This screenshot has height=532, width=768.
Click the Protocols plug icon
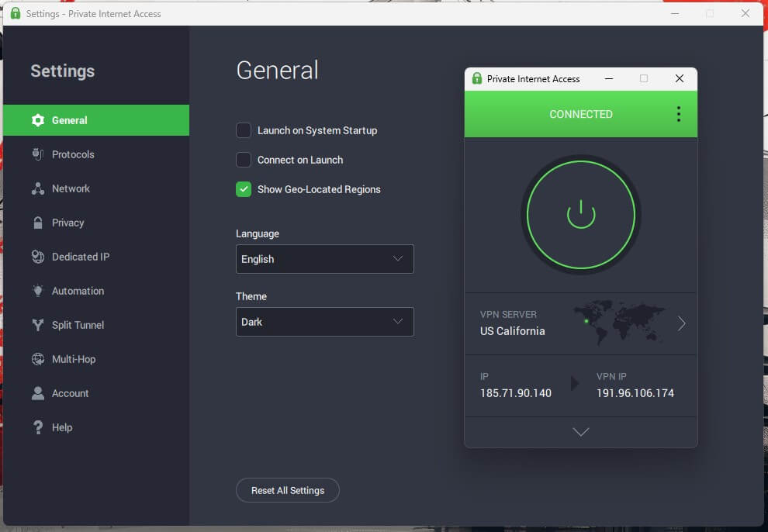coord(38,154)
